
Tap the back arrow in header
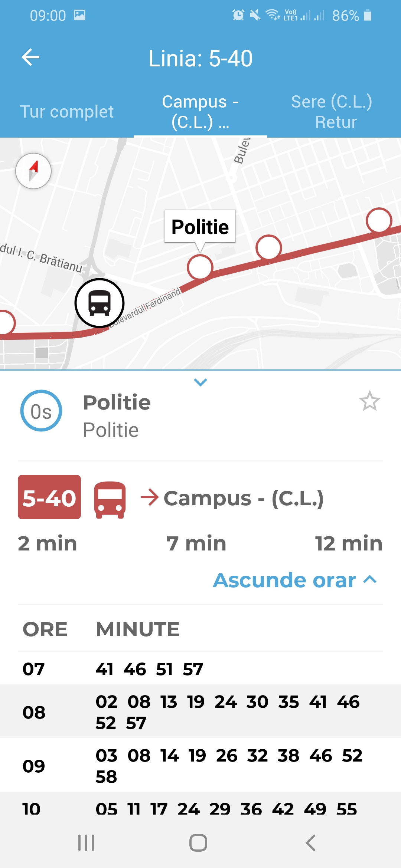pos(30,57)
